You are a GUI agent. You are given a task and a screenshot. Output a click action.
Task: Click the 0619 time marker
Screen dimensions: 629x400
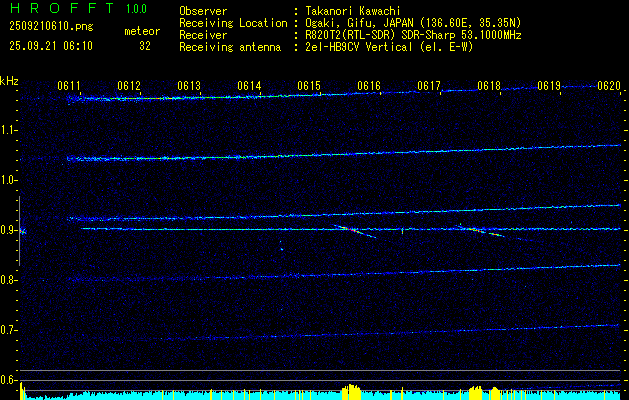click(x=549, y=86)
